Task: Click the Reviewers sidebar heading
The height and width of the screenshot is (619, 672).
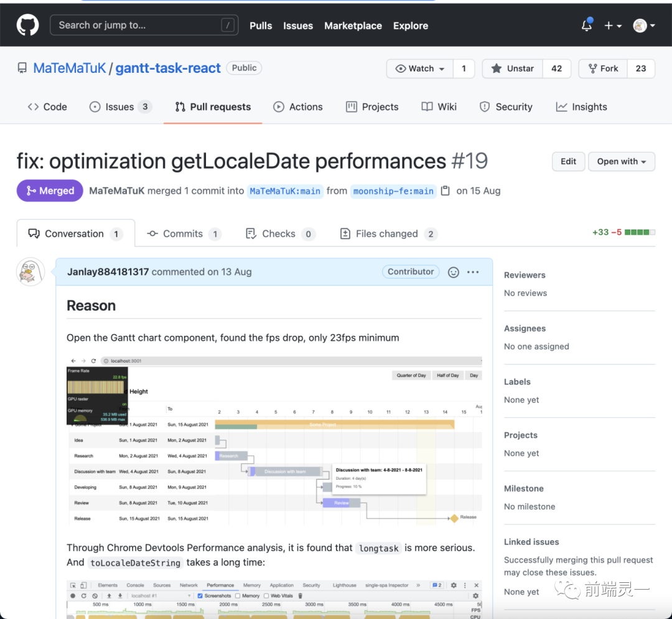Action: 525,275
